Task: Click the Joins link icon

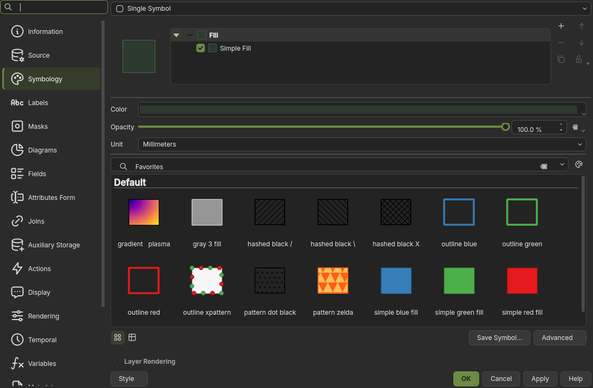Action: [x=17, y=221]
